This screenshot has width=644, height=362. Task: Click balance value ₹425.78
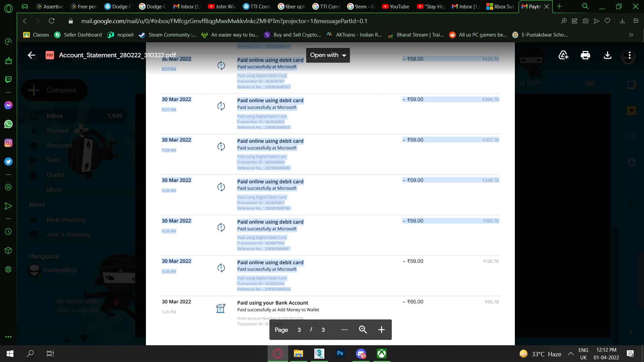tap(490, 59)
